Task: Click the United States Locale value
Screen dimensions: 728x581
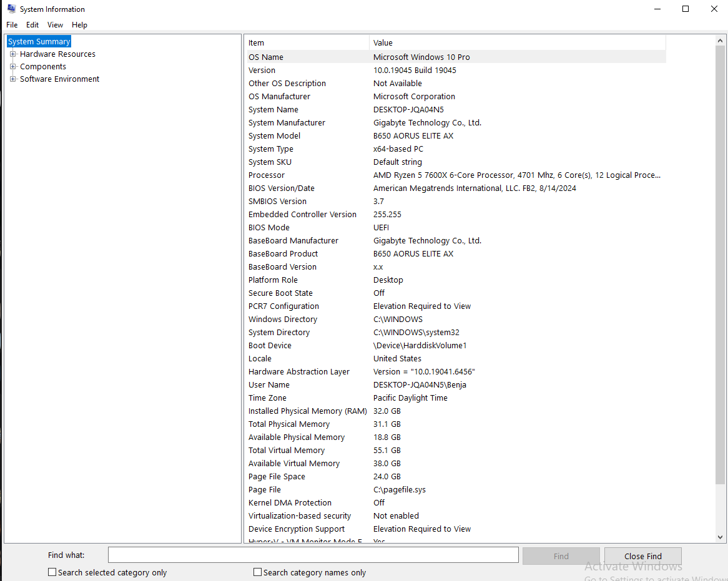Action: 398,359
